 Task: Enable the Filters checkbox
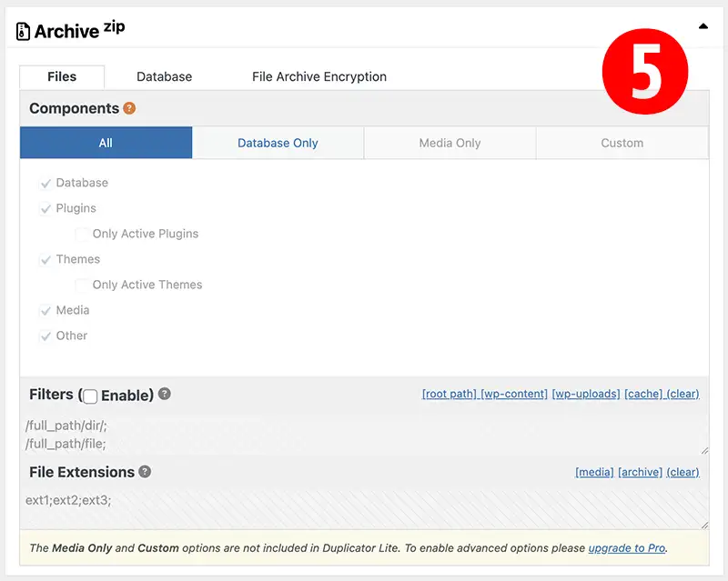coord(90,396)
